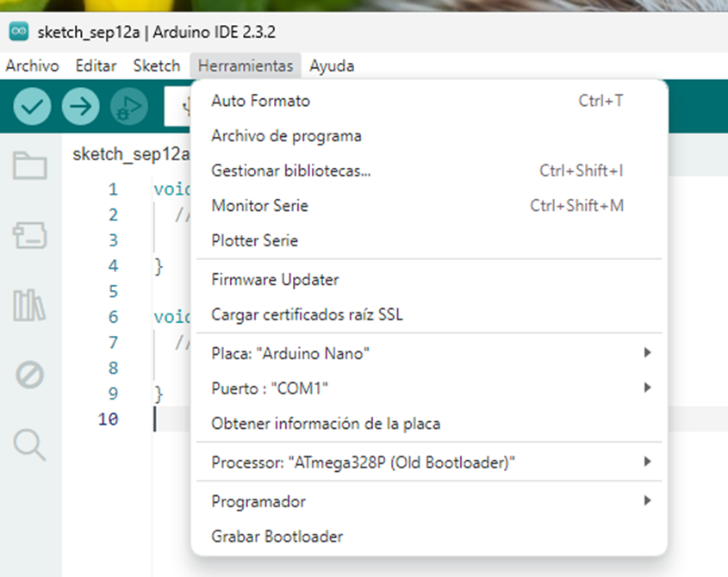Open the Editar menu
The image size is (728, 577).
pos(96,66)
